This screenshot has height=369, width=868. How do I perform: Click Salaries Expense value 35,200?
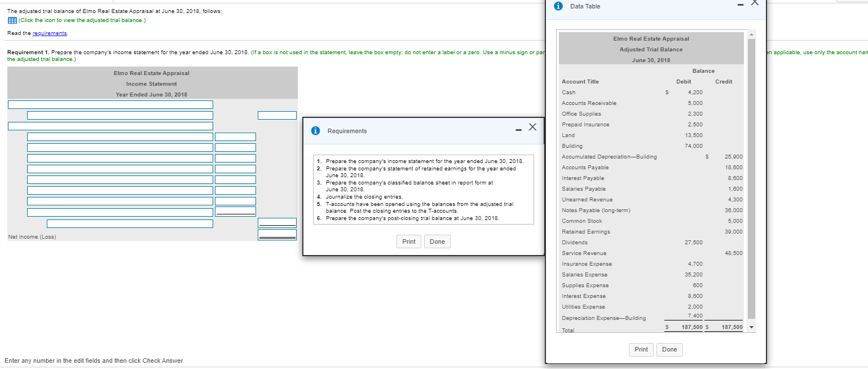click(x=694, y=275)
